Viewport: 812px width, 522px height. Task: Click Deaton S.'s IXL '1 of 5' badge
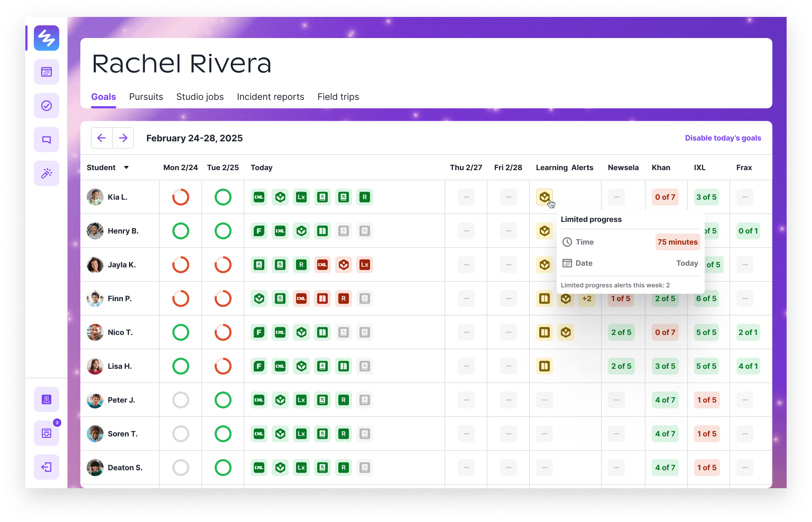[707, 468]
